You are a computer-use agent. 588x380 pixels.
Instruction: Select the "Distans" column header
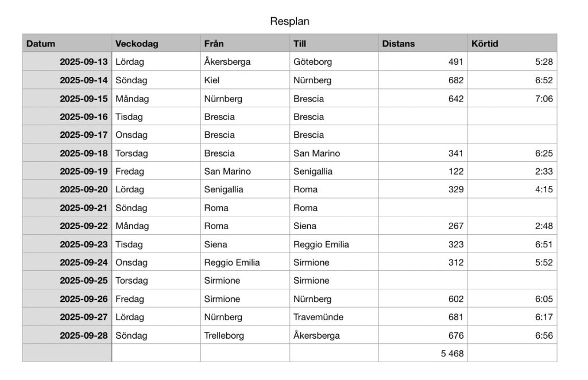(398, 44)
